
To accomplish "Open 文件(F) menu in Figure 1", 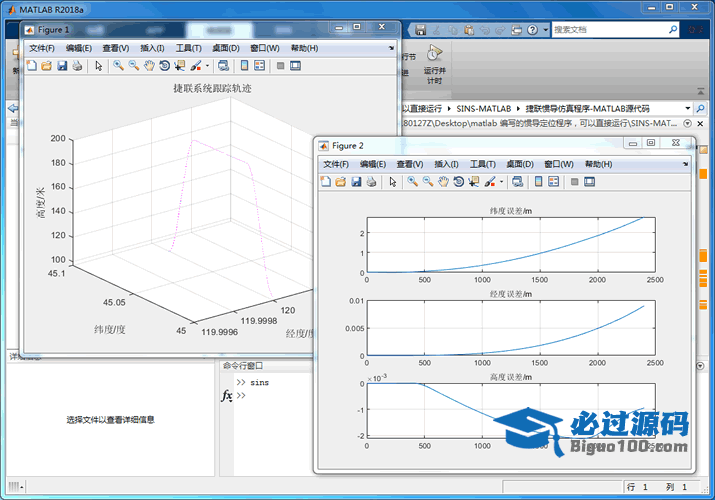I will tap(42, 48).
